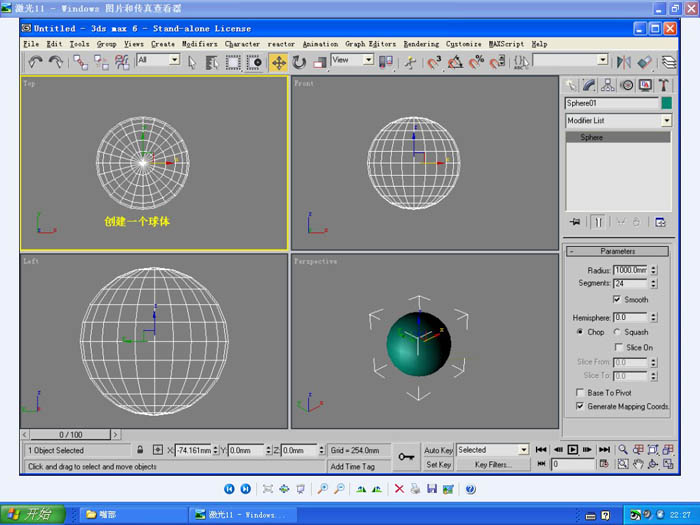Image resolution: width=700 pixels, height=525 pixels.
Task: Enable the Slice On checkbox
Action: (x=619, y=347)
